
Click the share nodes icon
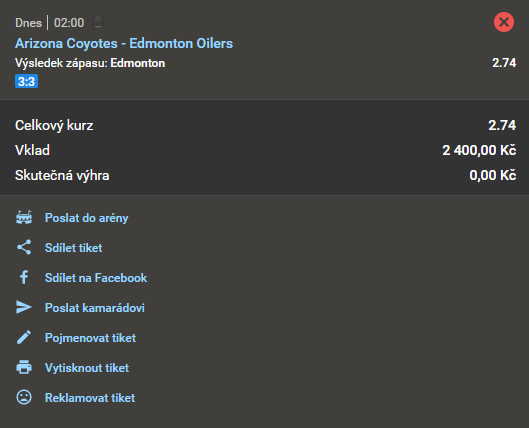click(24, 248)
